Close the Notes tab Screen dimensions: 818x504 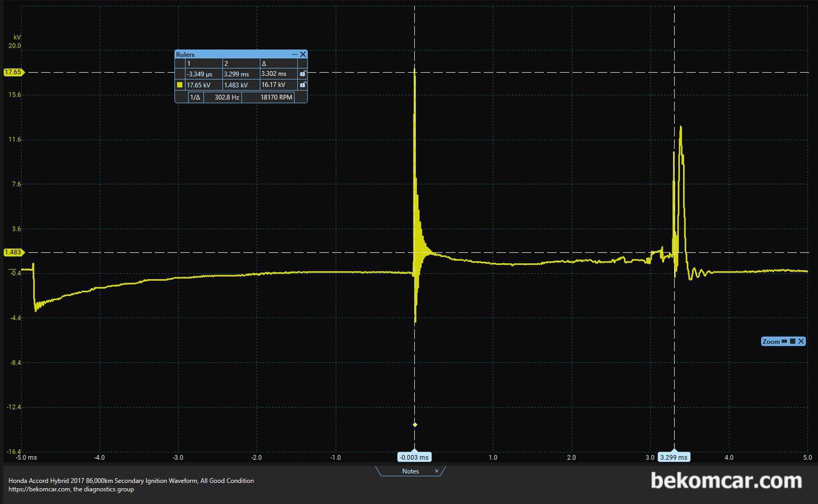436,471
